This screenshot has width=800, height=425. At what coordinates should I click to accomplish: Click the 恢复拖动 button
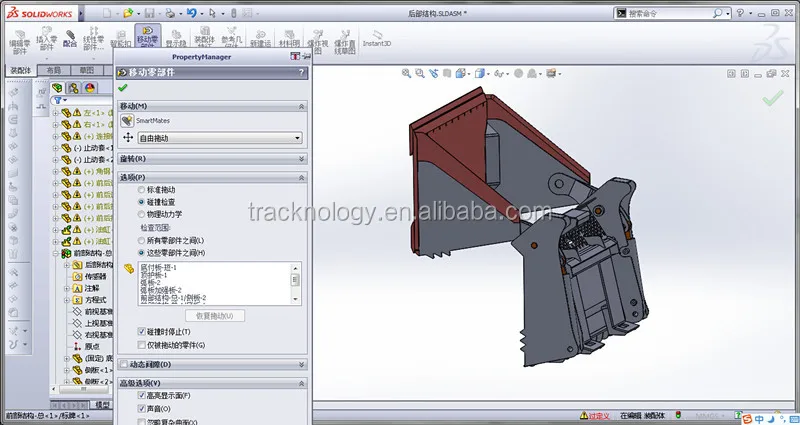(214, 316)
